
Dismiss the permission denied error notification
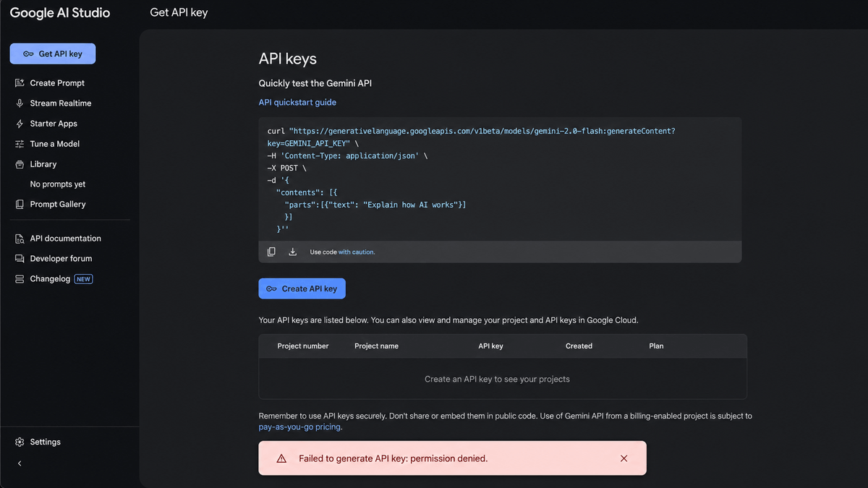coord(624,458)
